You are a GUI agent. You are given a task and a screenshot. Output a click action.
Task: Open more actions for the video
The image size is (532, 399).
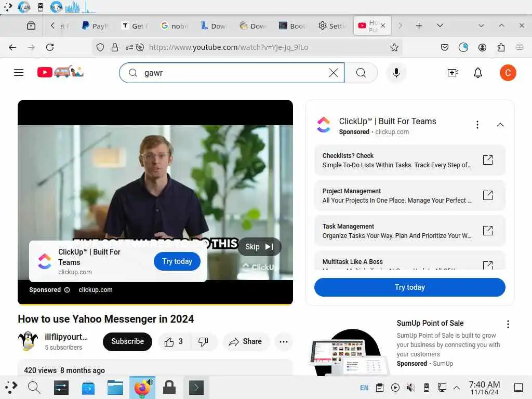(283, 342)
